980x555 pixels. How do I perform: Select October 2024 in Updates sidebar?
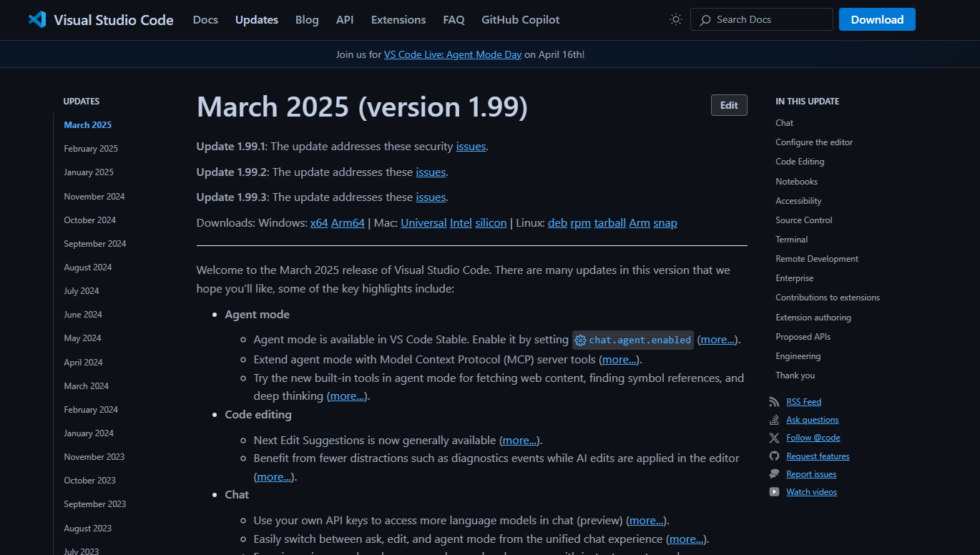[x=90, y=220]
